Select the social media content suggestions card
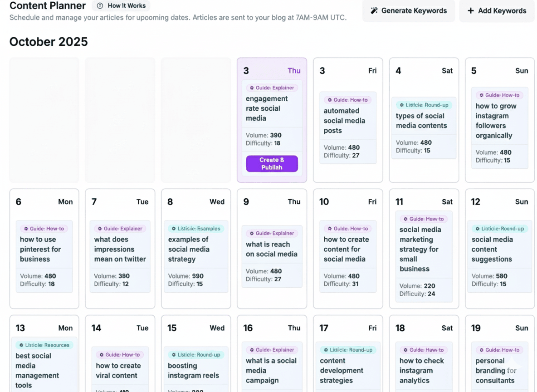The height and width of the screenshot is (392, 537). click(499, 250)
